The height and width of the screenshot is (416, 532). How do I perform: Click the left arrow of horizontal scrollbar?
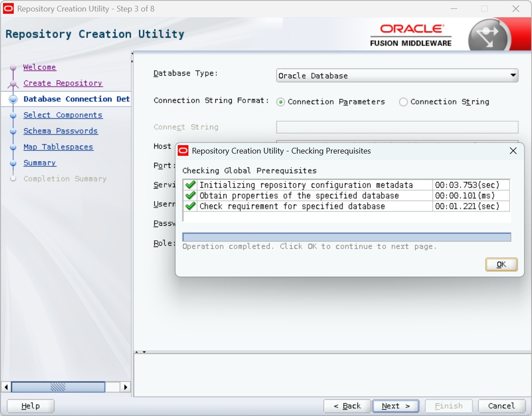click(6, 387)
